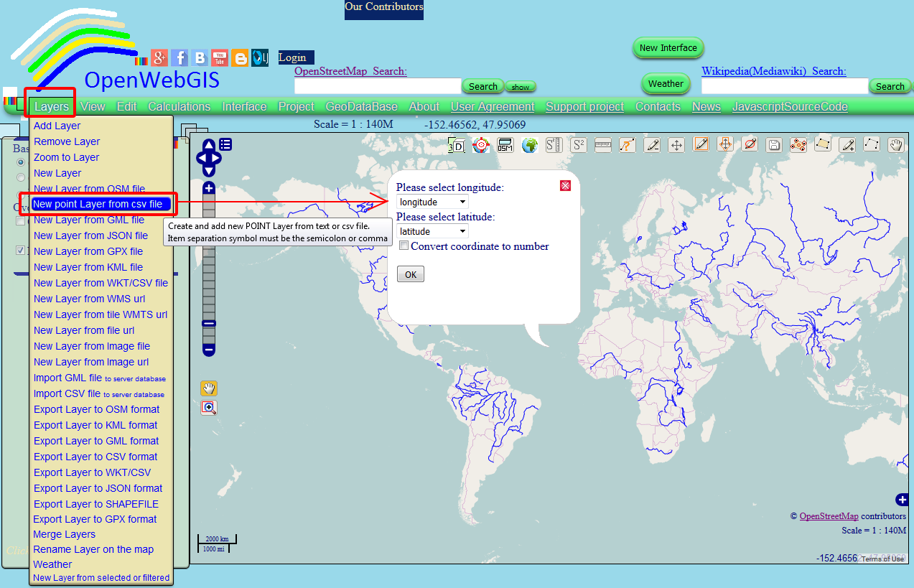Image resolution: width=914 pixels, height=588 pixels.
Task: Open the OSM data tool icon
Action: (505, 145)
